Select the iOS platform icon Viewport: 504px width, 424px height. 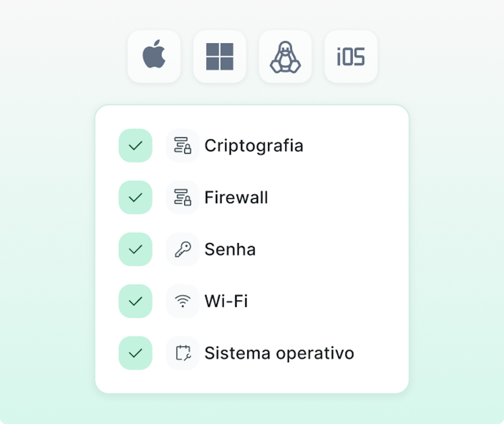tap(351, 56)
